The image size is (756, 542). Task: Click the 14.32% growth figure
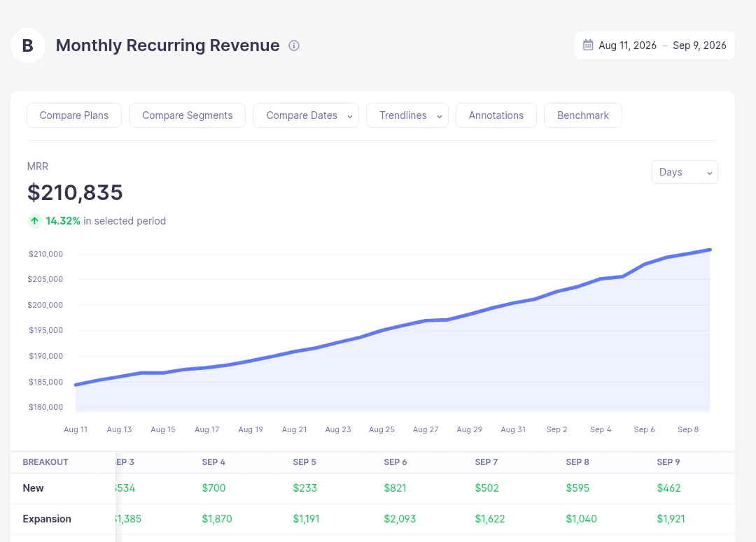click(63, 221)
